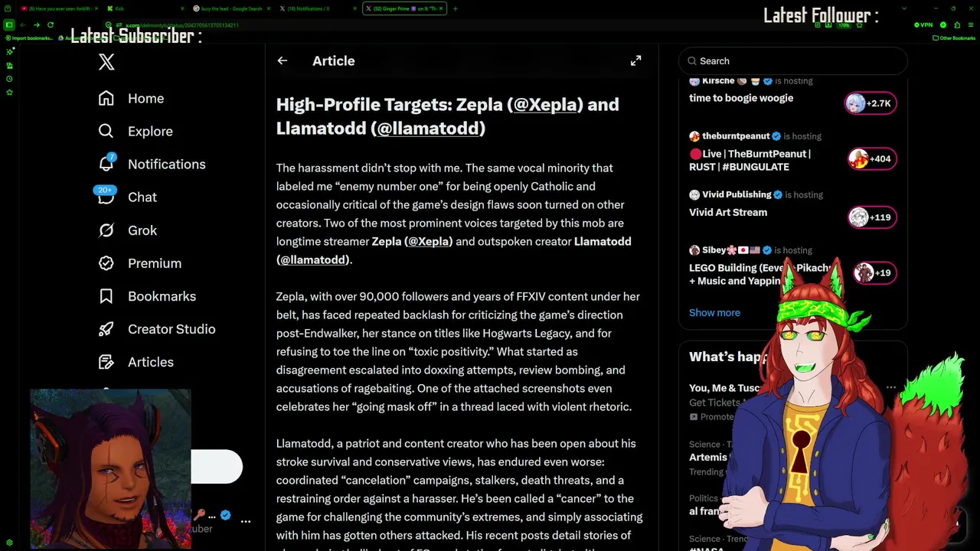Screen dimensions: 980x551
Task: Go back using the Article back arrow
Action: coord(283,60)
